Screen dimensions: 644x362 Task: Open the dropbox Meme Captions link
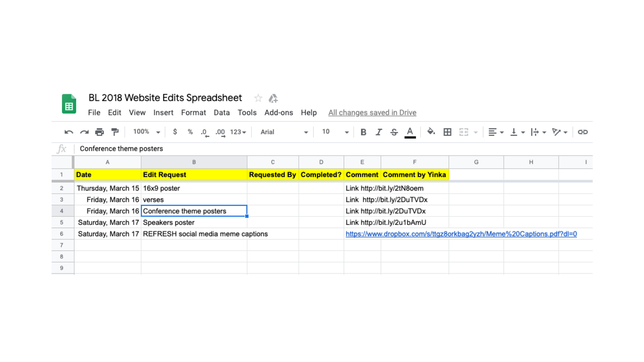[x=461, y=234]
